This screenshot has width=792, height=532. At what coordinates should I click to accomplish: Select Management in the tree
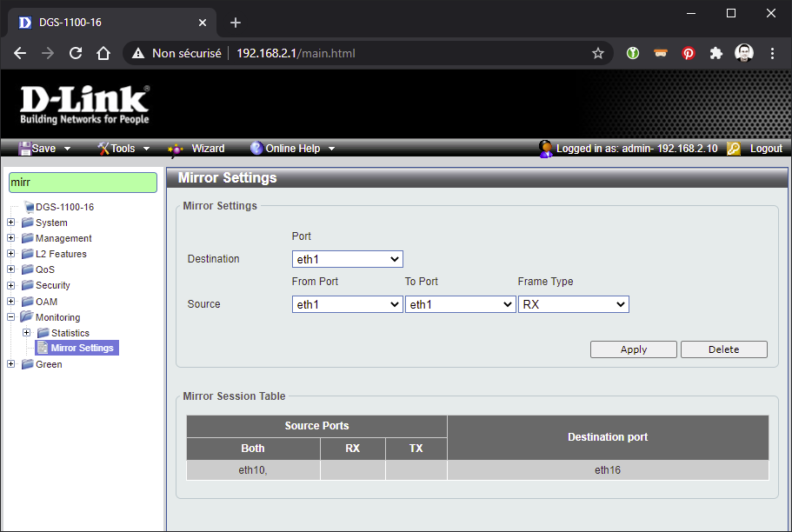tap(63, 238)
